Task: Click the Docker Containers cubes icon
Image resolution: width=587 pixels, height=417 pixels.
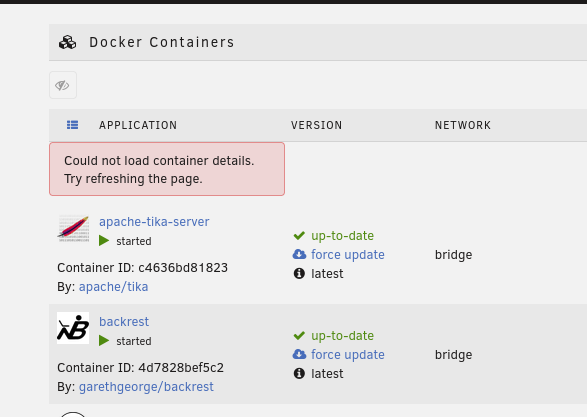Action: click(67, 42)
